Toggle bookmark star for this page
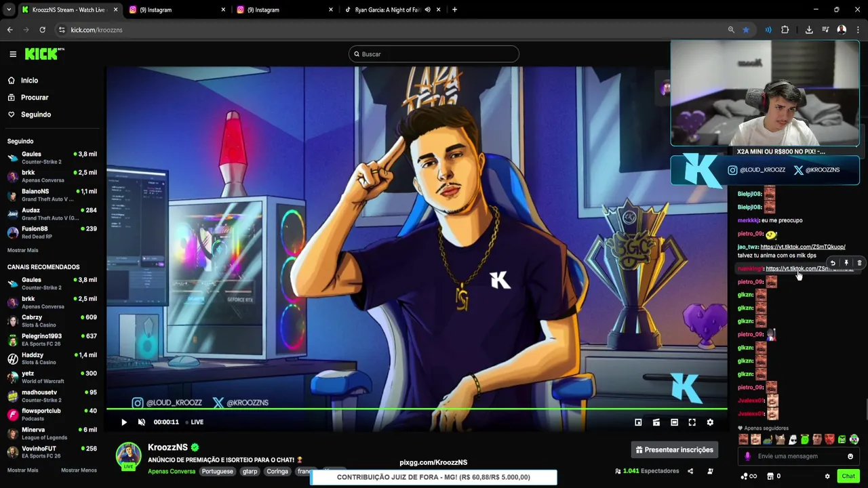Viewport: 868px width, 488px height. pyautogui.click(x=746, y=30)
